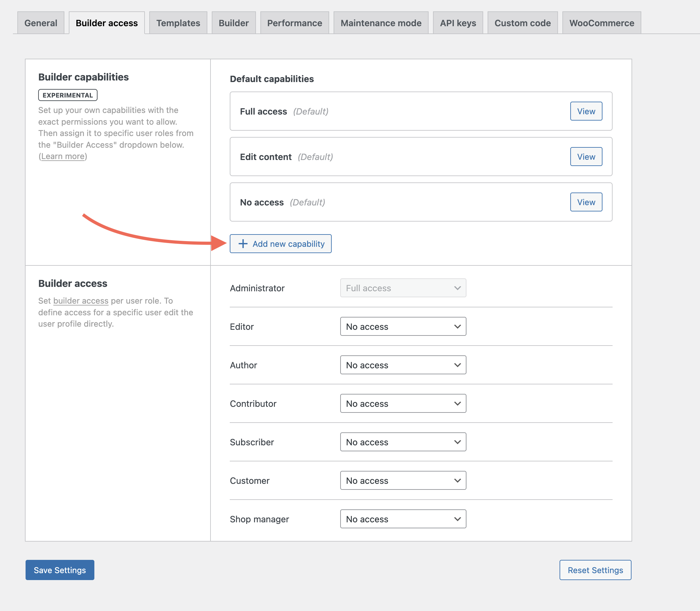Click the plus icon on Add new capability
The width and height of the screenshot is (700, 611).
pyautogui.click(x=243, y=244)
